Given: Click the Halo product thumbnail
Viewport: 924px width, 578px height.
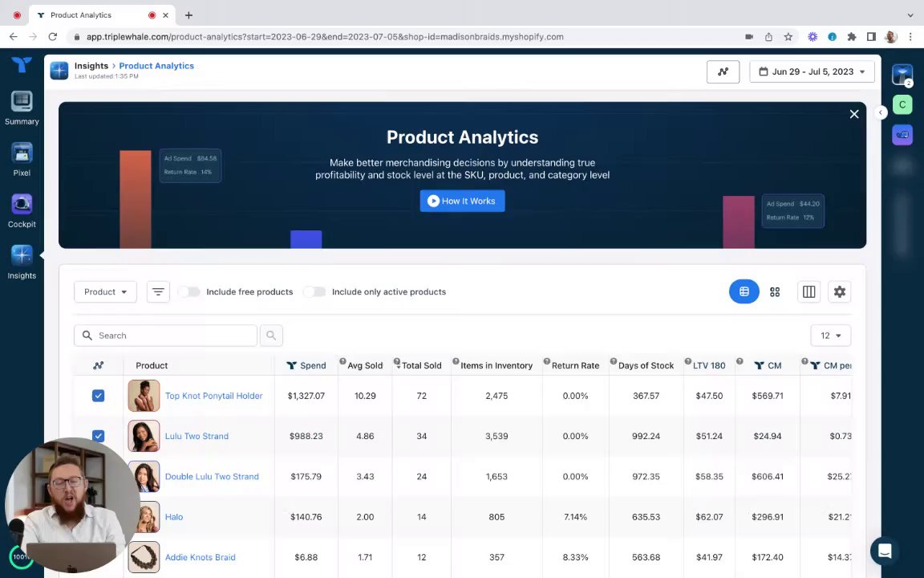Looking at the screenshot, I should coord(148,517).
